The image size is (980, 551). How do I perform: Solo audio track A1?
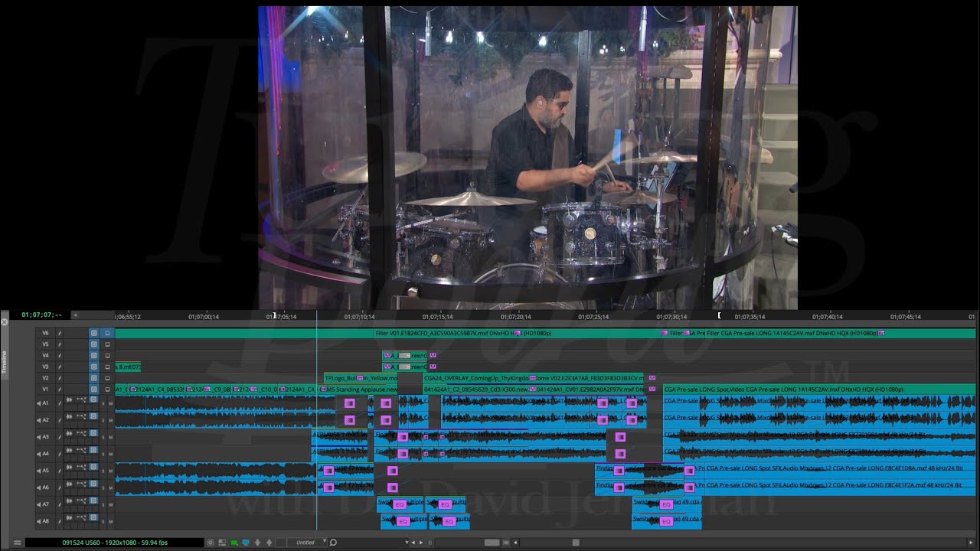103,403
